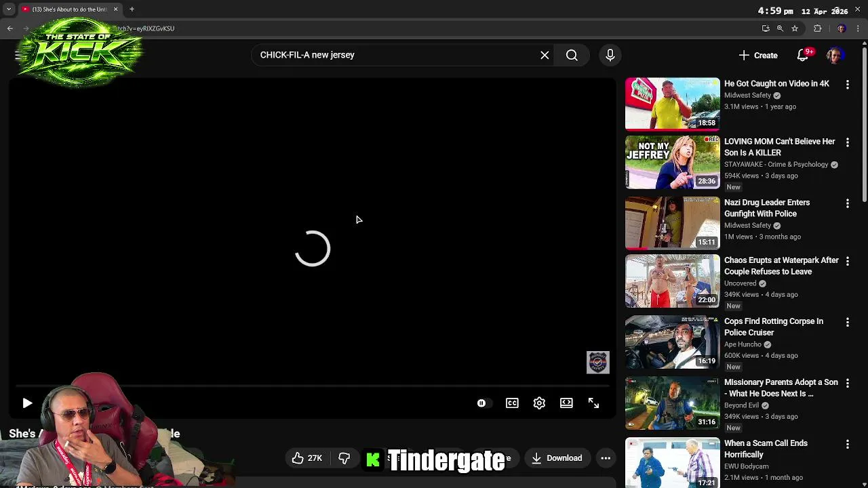Open the browser extensions puzzle icon
Viewport: 868px width, 488px height.
coord(817,28)
